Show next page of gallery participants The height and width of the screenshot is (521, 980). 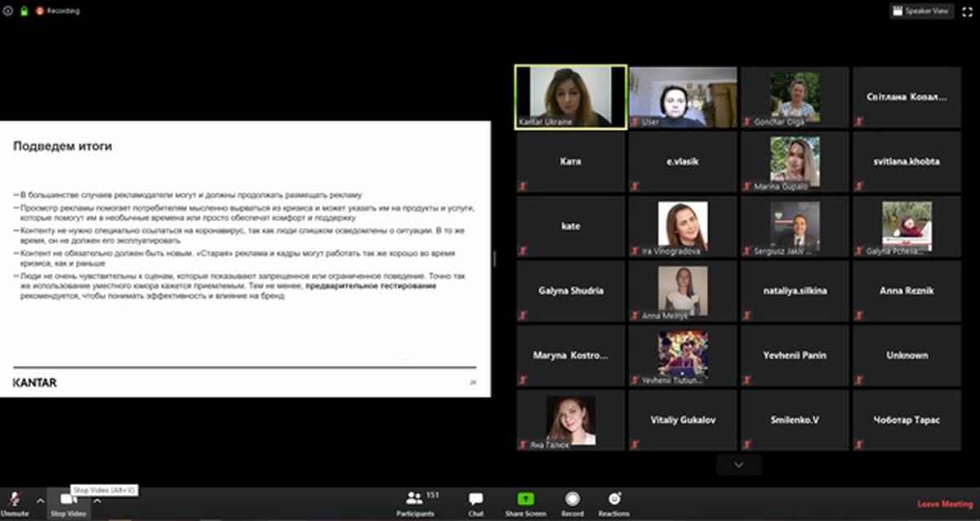click(739, 465)
